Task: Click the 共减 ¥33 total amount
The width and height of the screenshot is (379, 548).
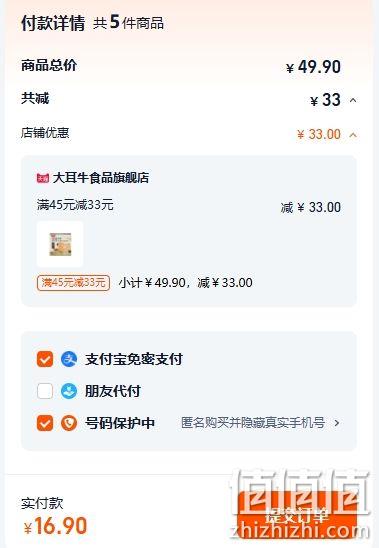Action: point(326,100)
